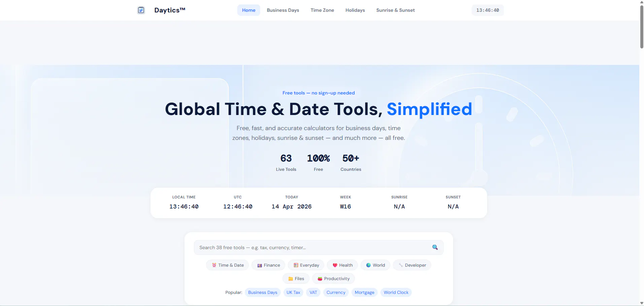
Task: Choose the Health category chip
Action: click(342, 265)
